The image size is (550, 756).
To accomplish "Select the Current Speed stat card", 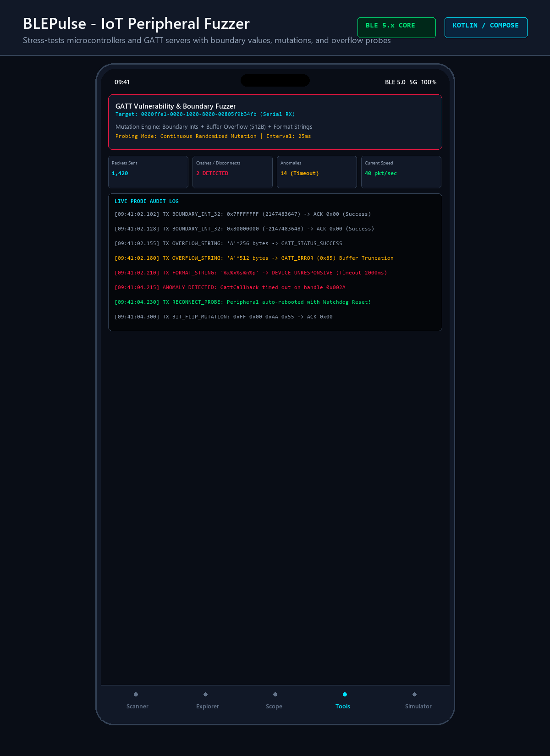I will point(401,172).
